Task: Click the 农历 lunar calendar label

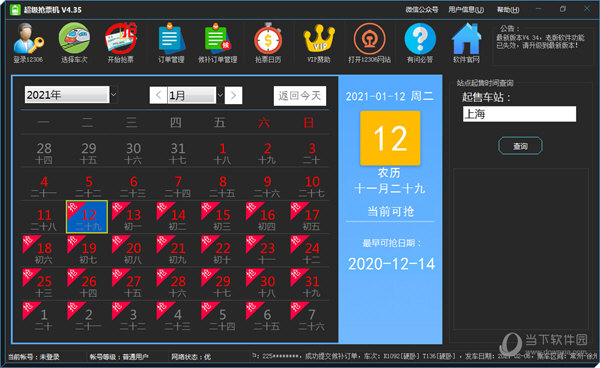Action: click(x=389, y=173)
